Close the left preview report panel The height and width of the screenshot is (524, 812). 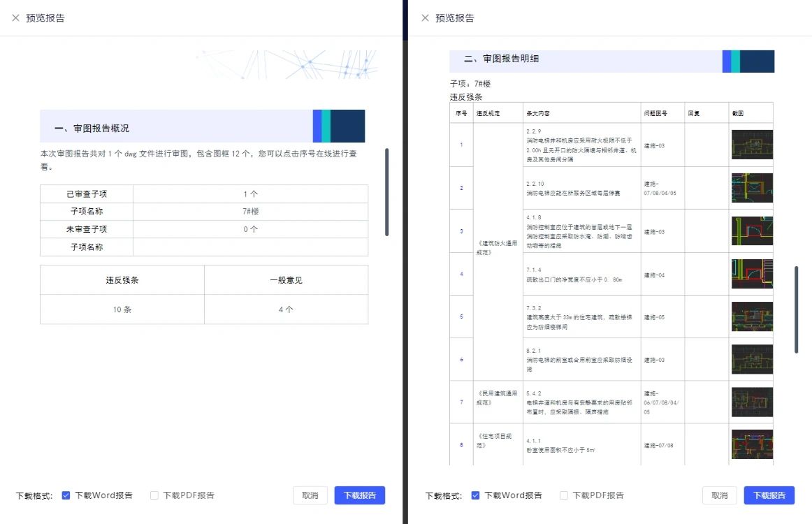coord(15,18)
